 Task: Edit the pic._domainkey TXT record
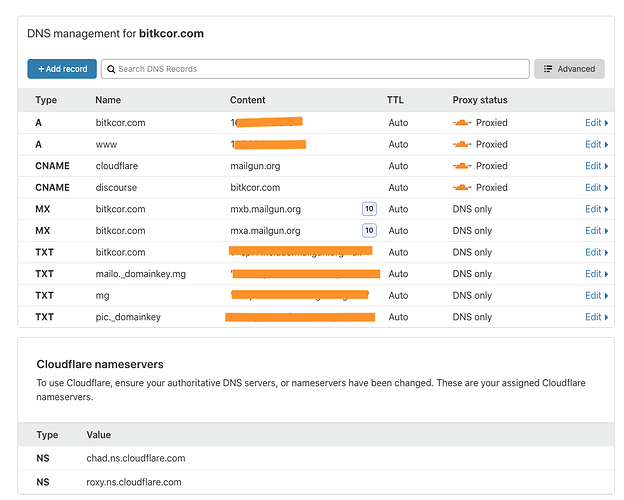click(596, 317)
